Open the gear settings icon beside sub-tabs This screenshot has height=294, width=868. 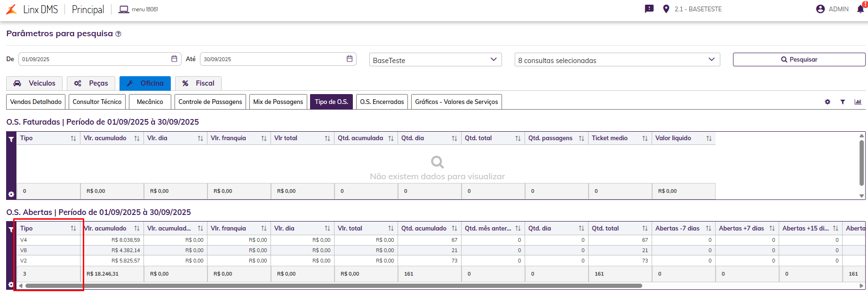828,102
